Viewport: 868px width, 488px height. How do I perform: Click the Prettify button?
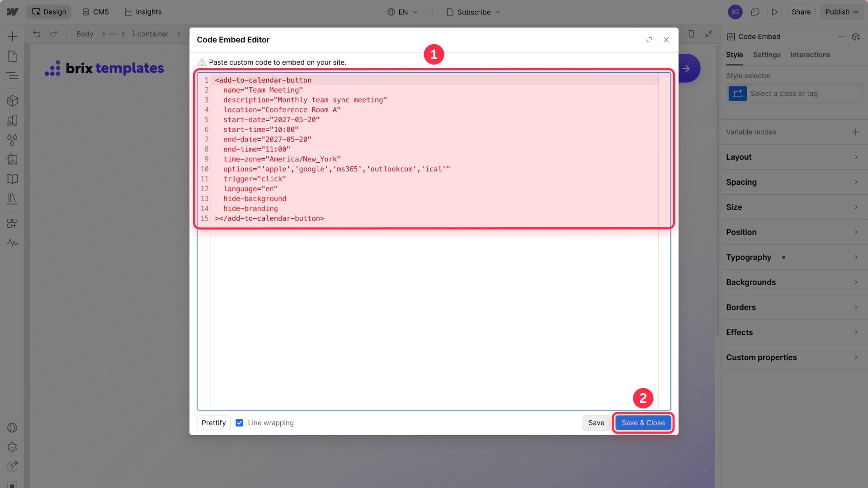tap(214, 423)
